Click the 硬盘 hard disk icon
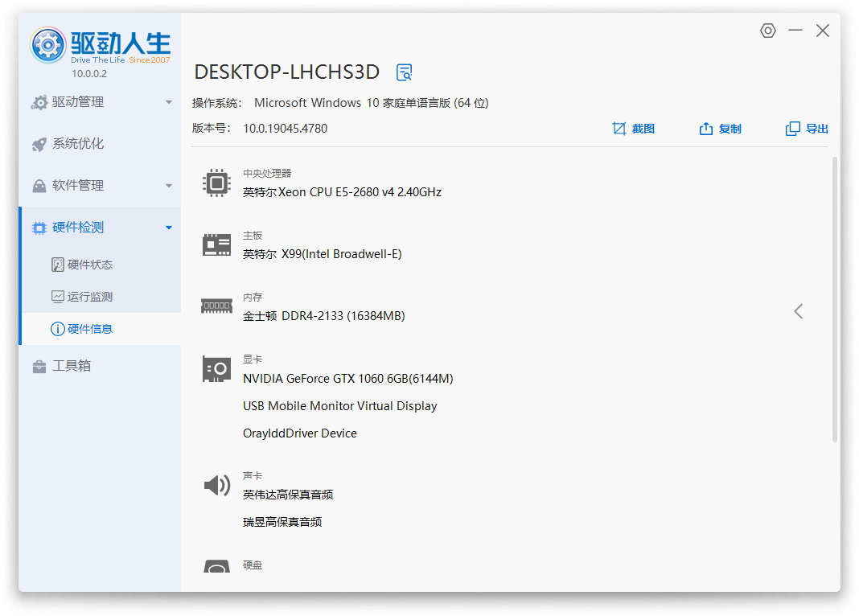Image resolution: width=859 pixels, height=616 pixels. pos(217,566)
